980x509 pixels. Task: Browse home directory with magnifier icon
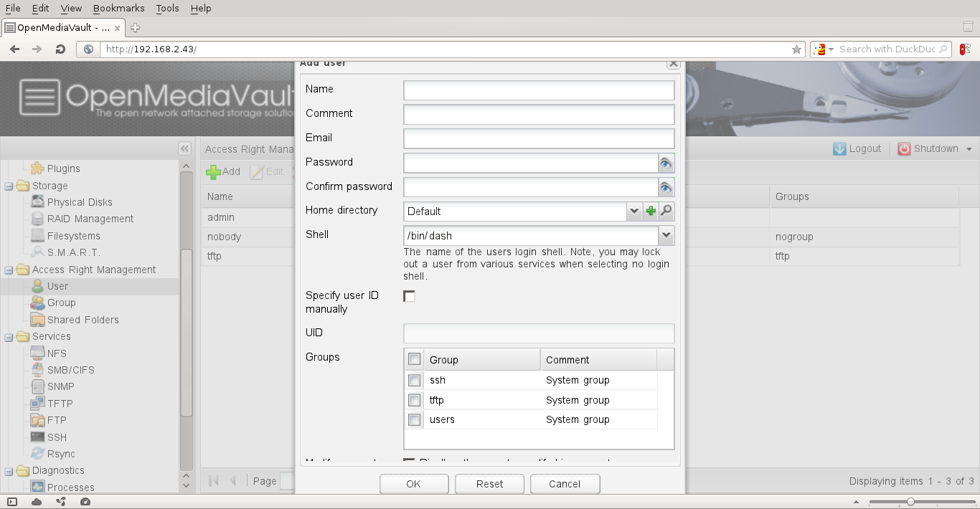tap(666, 211)
